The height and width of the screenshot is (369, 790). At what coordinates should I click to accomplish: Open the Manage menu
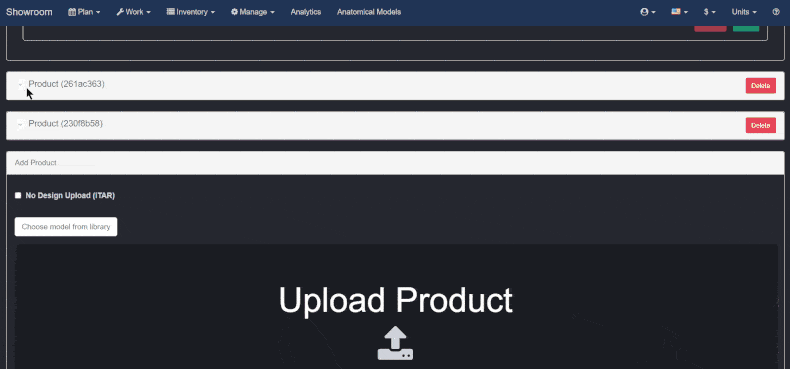(253, 12)
